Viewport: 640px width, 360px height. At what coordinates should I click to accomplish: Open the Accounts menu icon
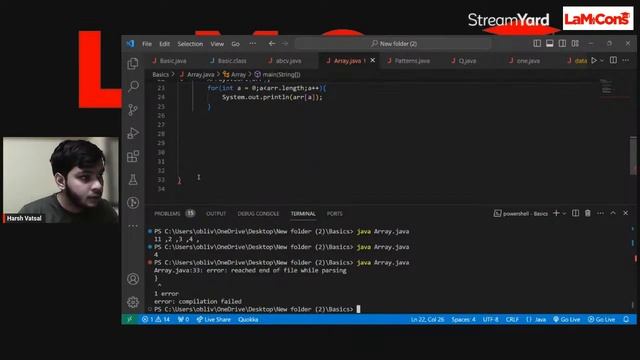[133, 279]
